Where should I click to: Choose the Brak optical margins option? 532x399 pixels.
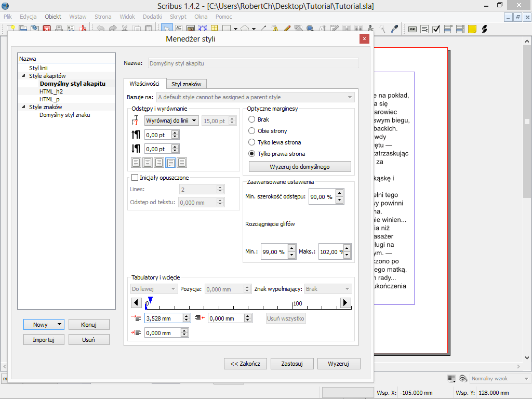[252, 119]
